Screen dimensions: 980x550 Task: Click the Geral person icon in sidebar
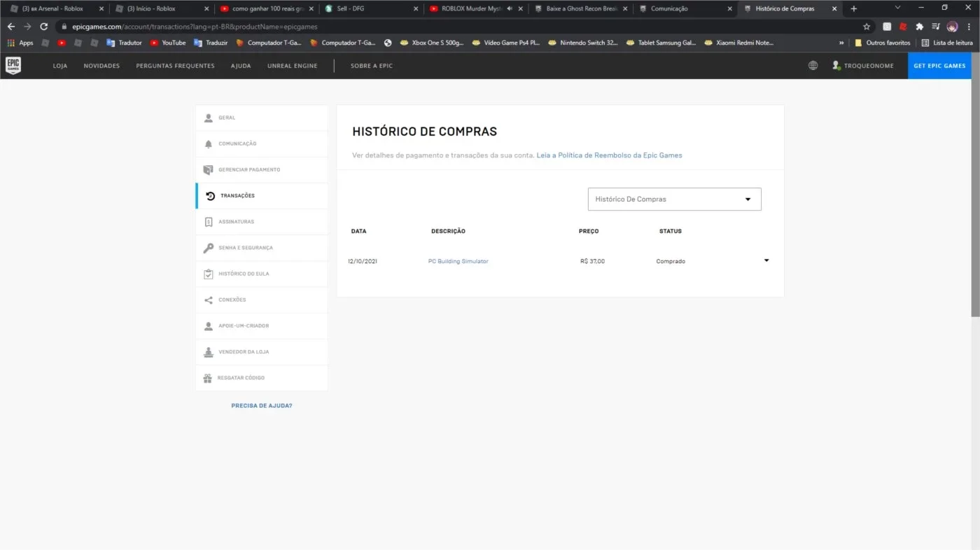tap(209, 118)
